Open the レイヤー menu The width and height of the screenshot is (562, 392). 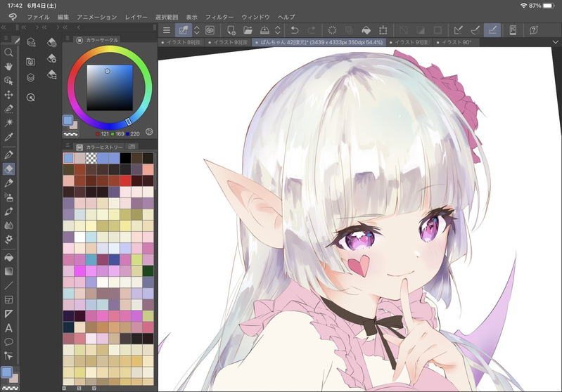[136, 17]
